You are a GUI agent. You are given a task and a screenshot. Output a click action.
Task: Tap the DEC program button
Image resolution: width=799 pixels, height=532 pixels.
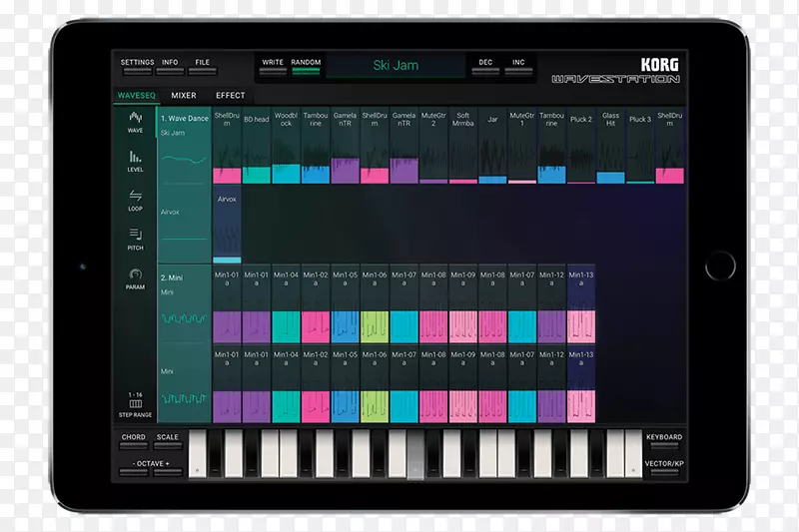[485, 66]
